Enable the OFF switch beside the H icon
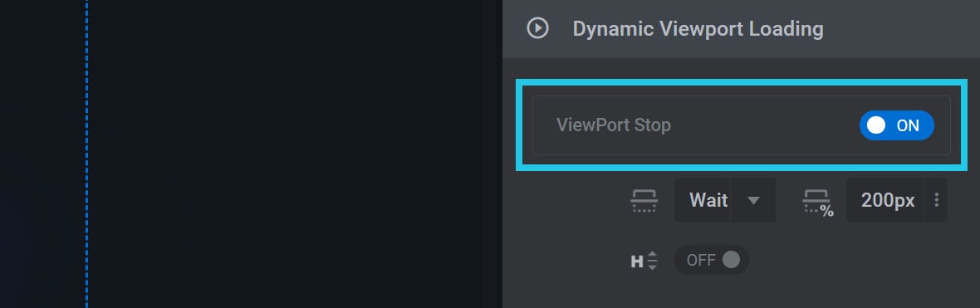The image size is (980, 308). click(711, 260)
